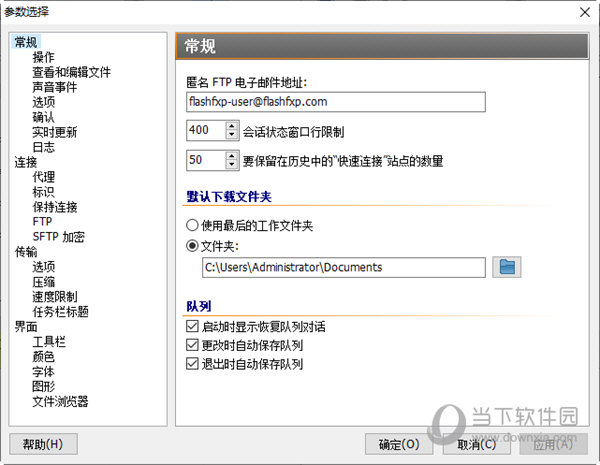Click the folder browse icon button

[507, 267]
